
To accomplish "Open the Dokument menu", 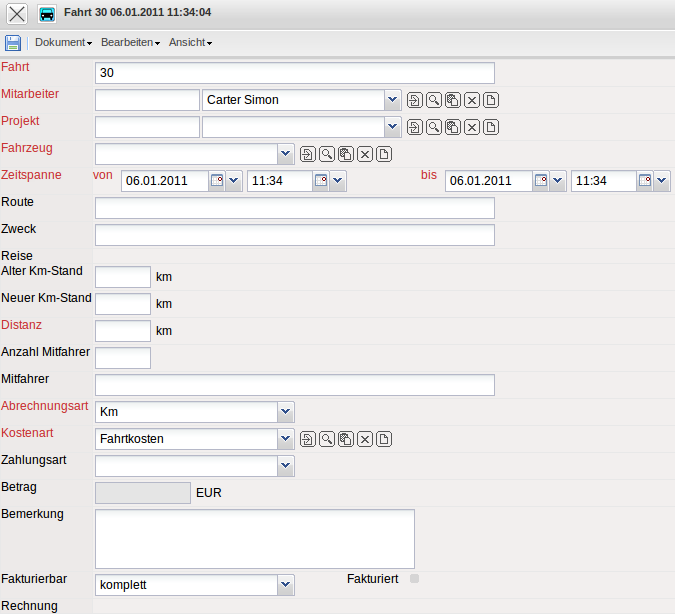I will pos(63,43).
